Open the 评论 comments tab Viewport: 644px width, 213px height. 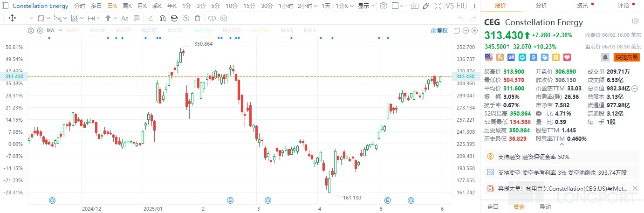click(623, 6)
